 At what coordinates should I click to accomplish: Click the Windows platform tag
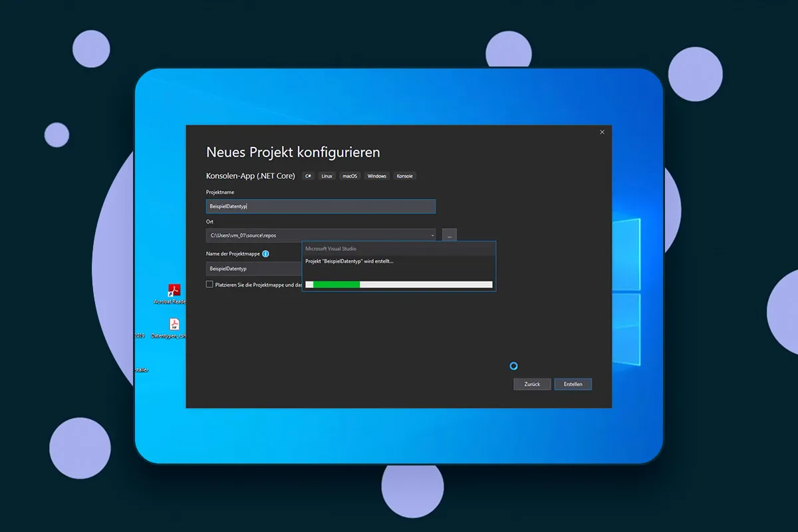(376, 176)
